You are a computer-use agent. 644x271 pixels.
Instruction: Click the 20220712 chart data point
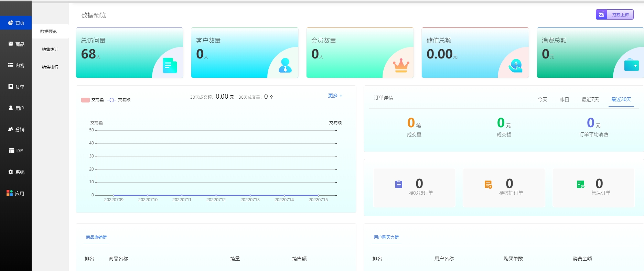[216, 195]
